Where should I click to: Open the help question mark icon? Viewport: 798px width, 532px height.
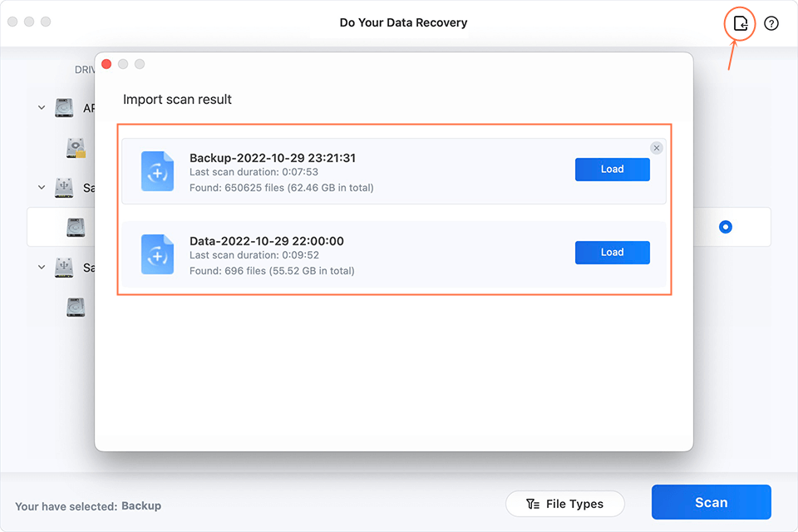[771, 24]
